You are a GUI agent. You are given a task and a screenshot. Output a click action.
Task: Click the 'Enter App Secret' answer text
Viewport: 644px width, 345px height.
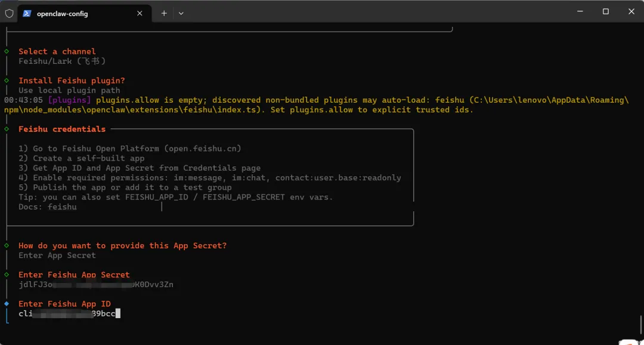[x=57, y=255]
